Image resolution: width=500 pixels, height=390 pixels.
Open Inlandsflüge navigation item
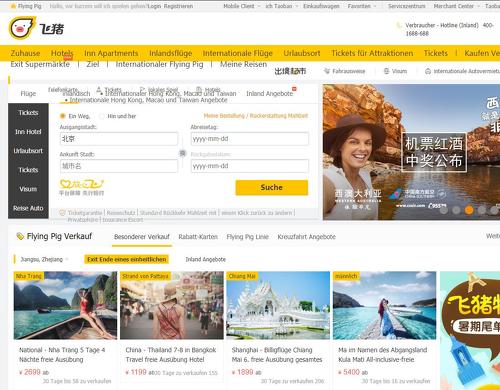pos(171,53)
